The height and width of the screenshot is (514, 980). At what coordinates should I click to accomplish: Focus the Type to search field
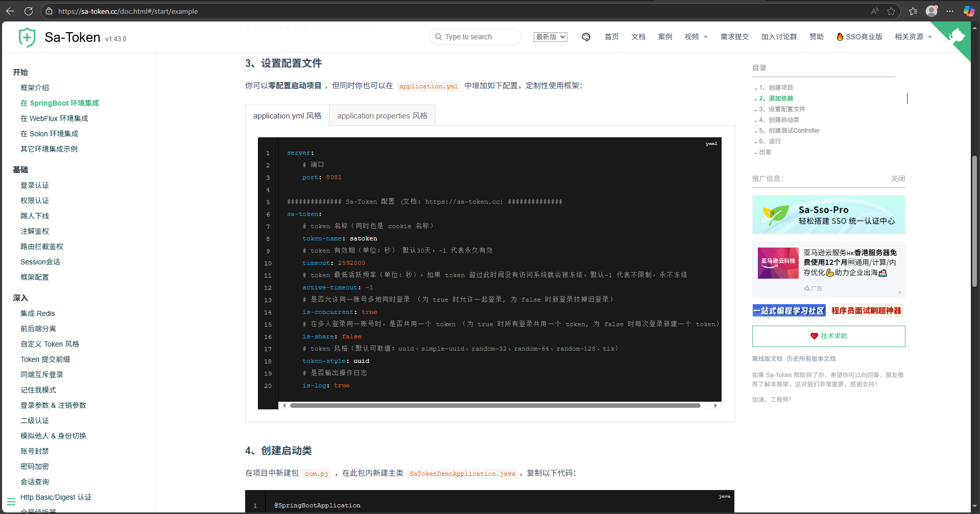475,37
